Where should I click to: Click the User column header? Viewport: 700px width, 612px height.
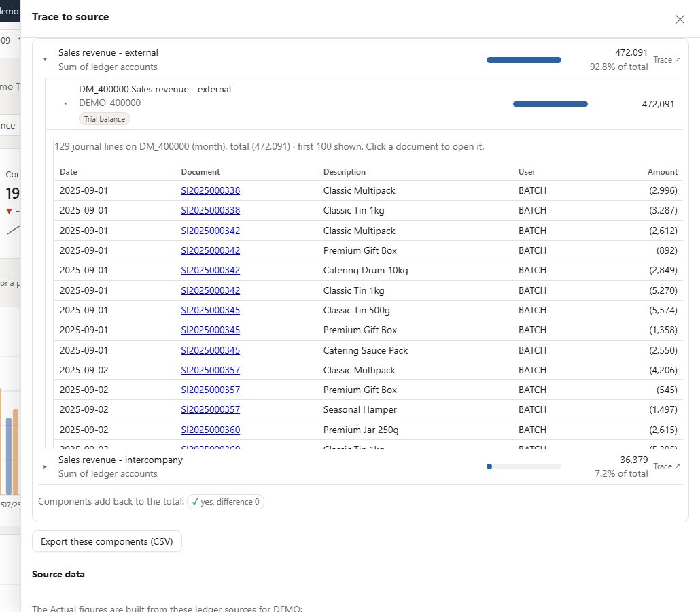point(527,172)
